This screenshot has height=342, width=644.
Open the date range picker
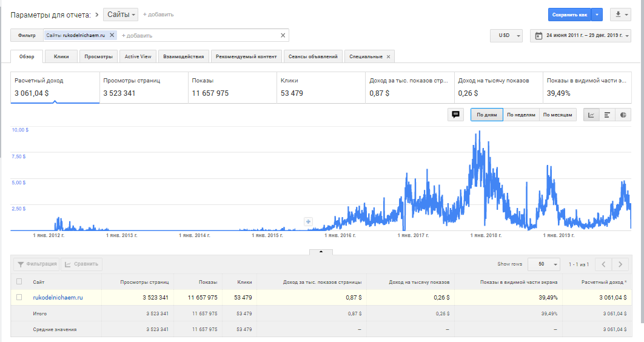point(580,36)
